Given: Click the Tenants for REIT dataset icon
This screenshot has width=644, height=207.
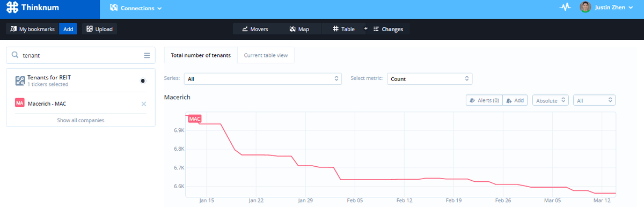Looking at the screenshot, I should pyautogui.click(x=20, y=81).
